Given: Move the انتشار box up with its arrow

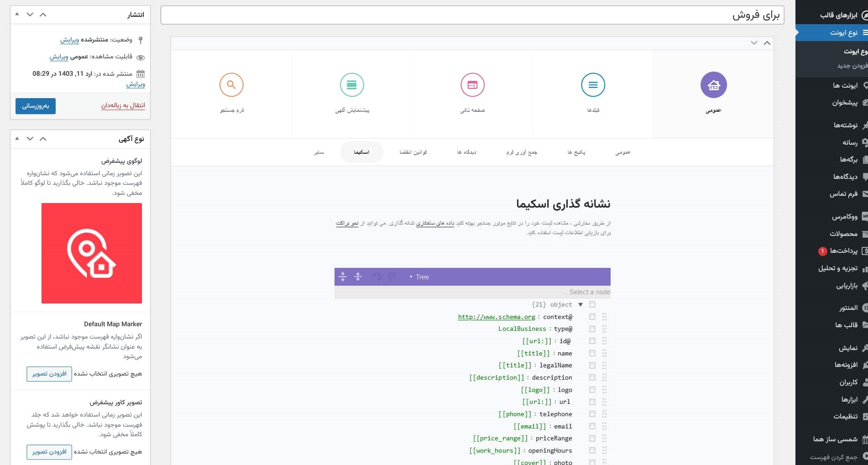Looking at the screenshot, I should (x=43, y=15).
